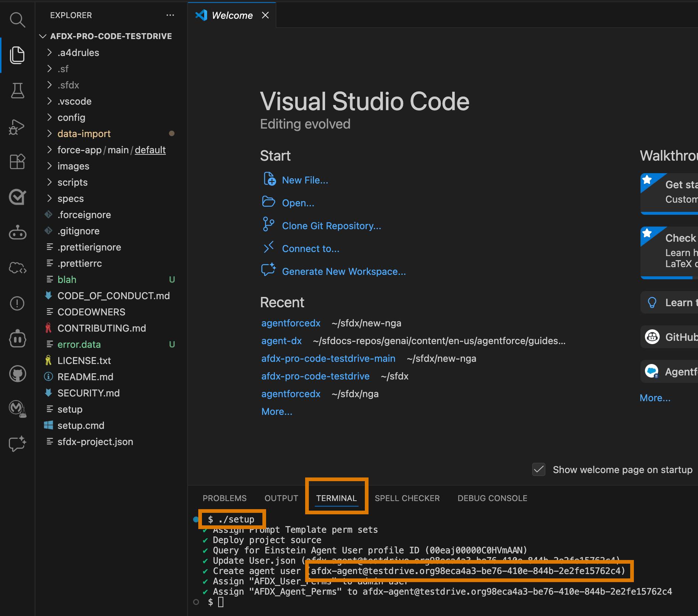The width and height of the screenshot is (698, 616).
Task: Expand the scripts folder
Action: point(49,182)
